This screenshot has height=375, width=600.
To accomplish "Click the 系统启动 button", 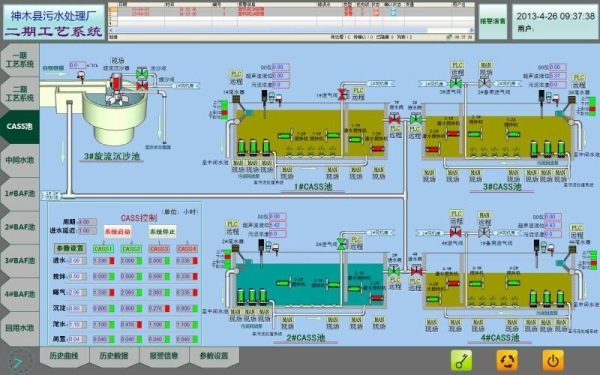I will pyautogui.click(x=118, y=232).
